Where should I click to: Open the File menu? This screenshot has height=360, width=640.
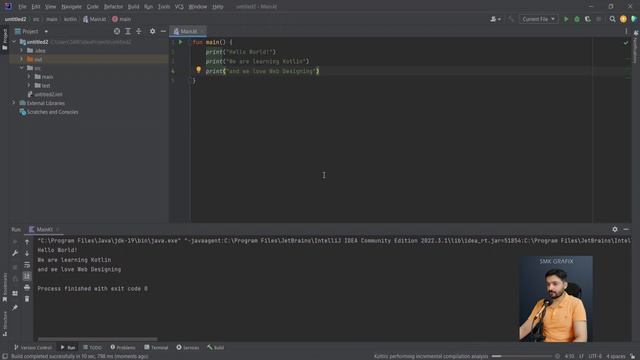(22, 7)
